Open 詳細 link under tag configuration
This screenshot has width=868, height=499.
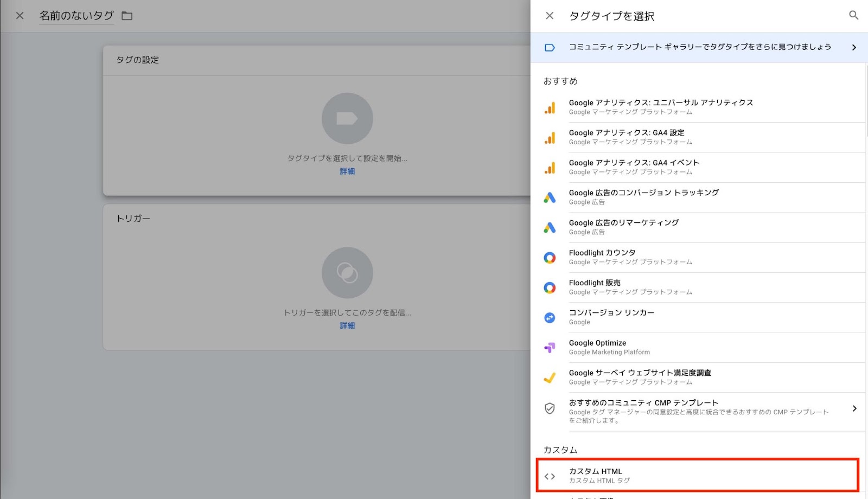pyautogui.click(x=347, y=171)
